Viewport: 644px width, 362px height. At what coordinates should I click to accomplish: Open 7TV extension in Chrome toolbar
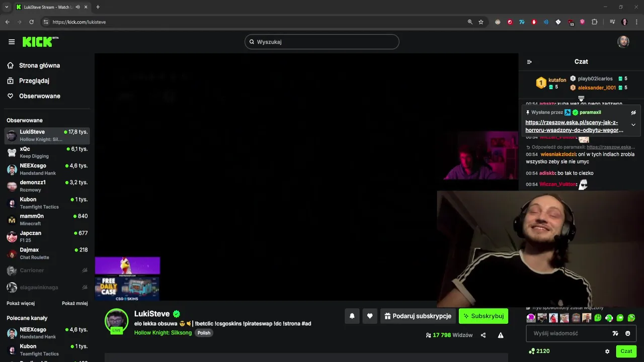[522, 22]
